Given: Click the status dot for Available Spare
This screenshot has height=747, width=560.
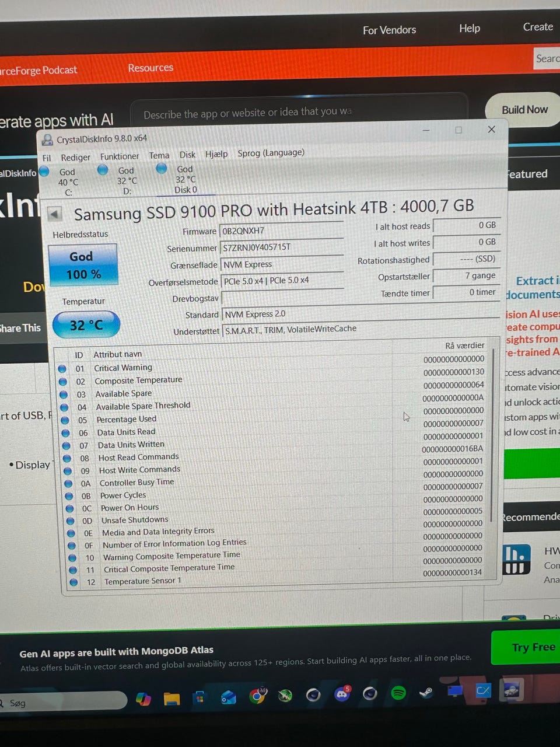Looking at the screenshot, I should tap(64, 395).
